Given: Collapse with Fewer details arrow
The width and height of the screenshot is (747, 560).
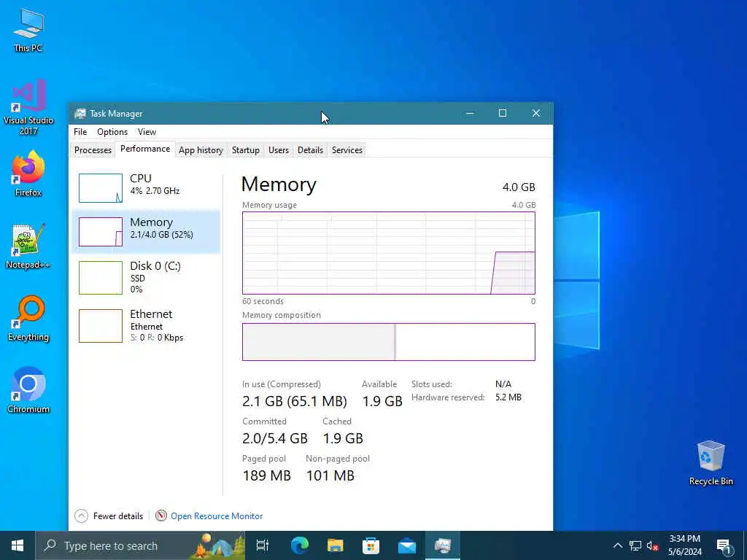Looking at the screenshot, I should pyautogui.click(x=82, y=516).
